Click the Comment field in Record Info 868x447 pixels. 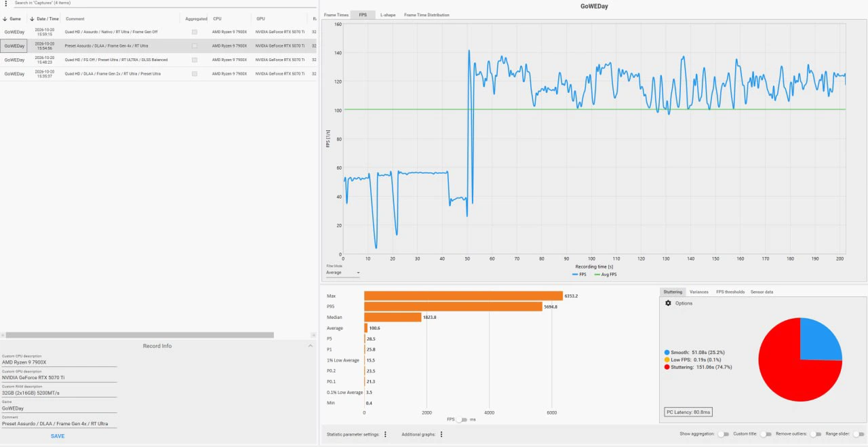[x=59, y=424]
